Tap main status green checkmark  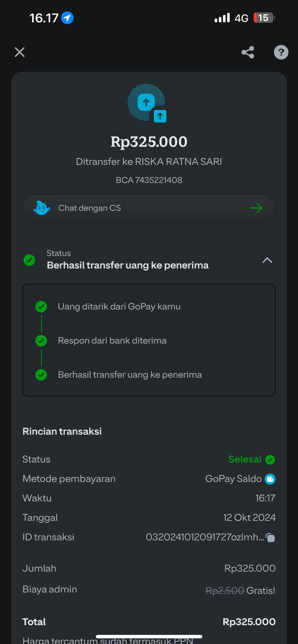[x=29, y=260]
